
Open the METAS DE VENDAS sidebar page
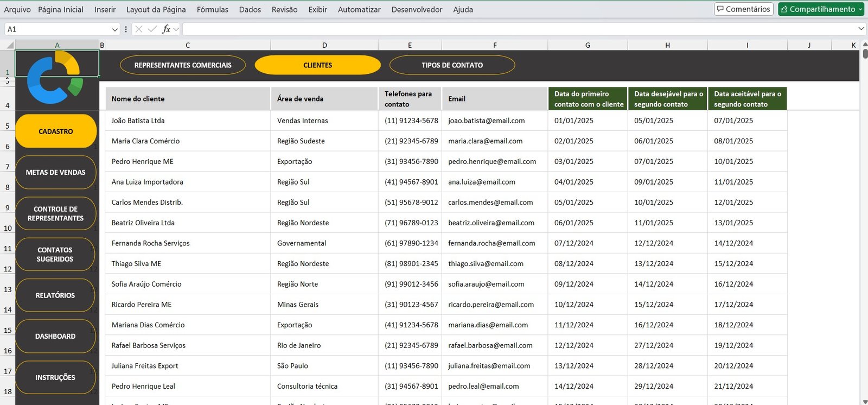pos(56,173)
